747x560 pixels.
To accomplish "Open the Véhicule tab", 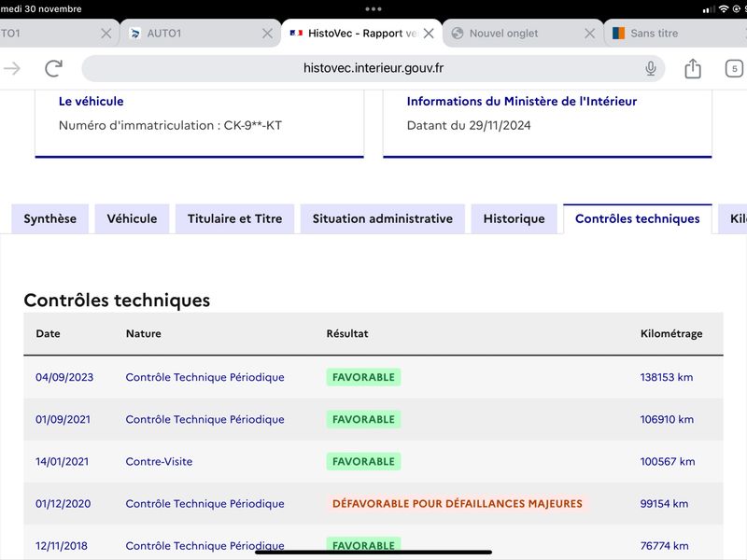I will pos(132,218).
